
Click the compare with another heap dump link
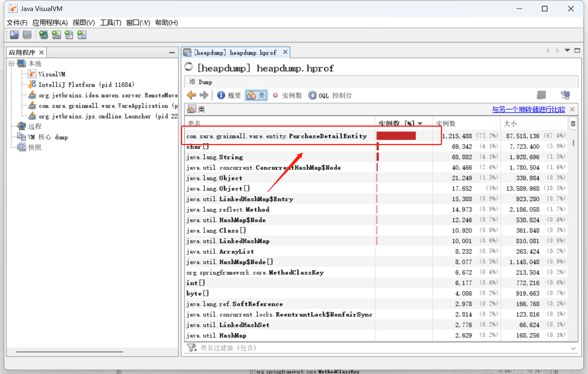528,109
